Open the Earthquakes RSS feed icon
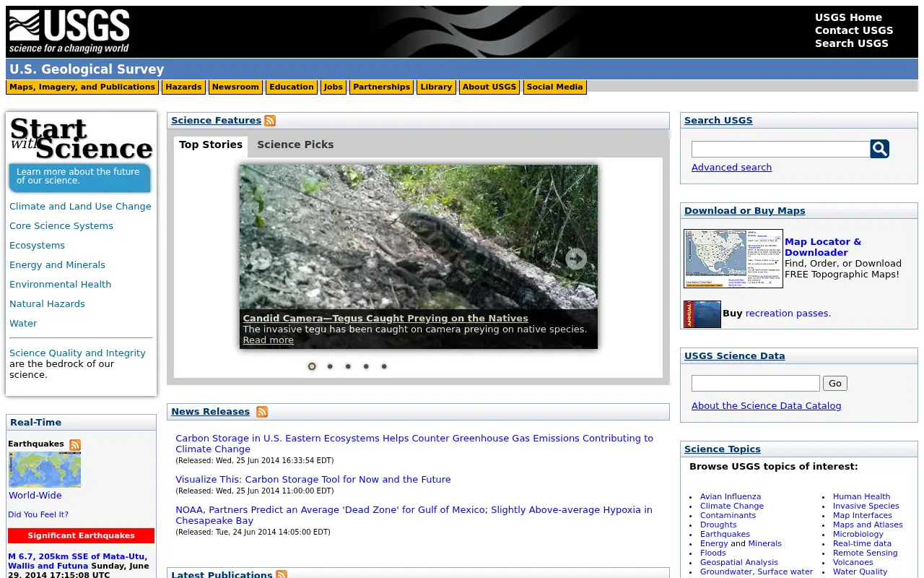This screenshot has height=578, width=924. pos(75,444)
